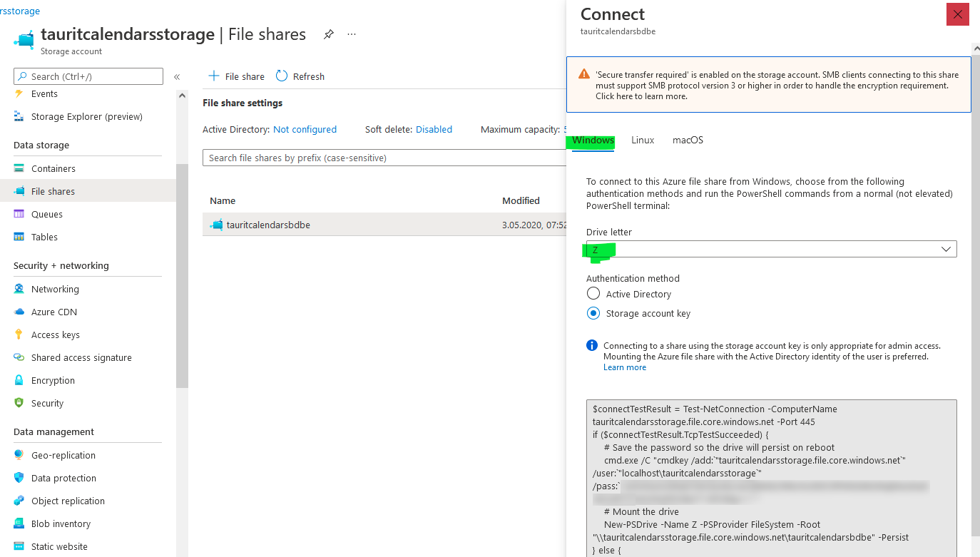Switch to the Linux tab
Image resolution: width=980 pixels, height=557 pixels.
[x=643, y=140]
